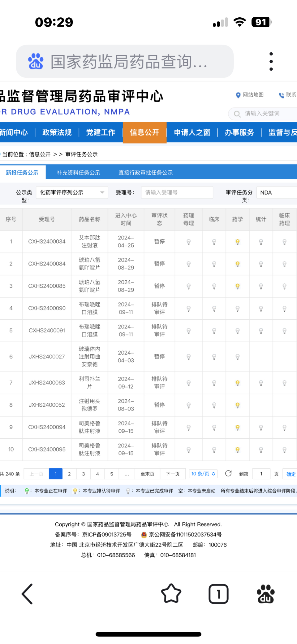Click 审评任务公示 breadcrumb link
297x644 pixels.
point(81,154)
